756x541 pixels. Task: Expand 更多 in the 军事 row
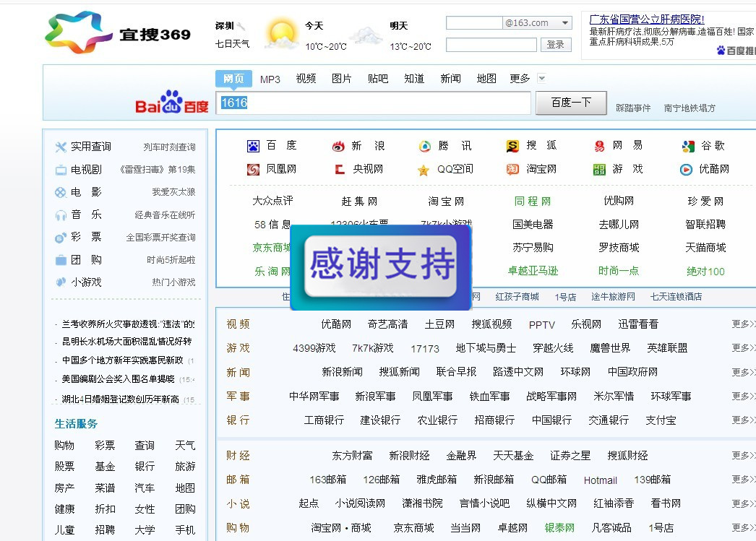743,396
